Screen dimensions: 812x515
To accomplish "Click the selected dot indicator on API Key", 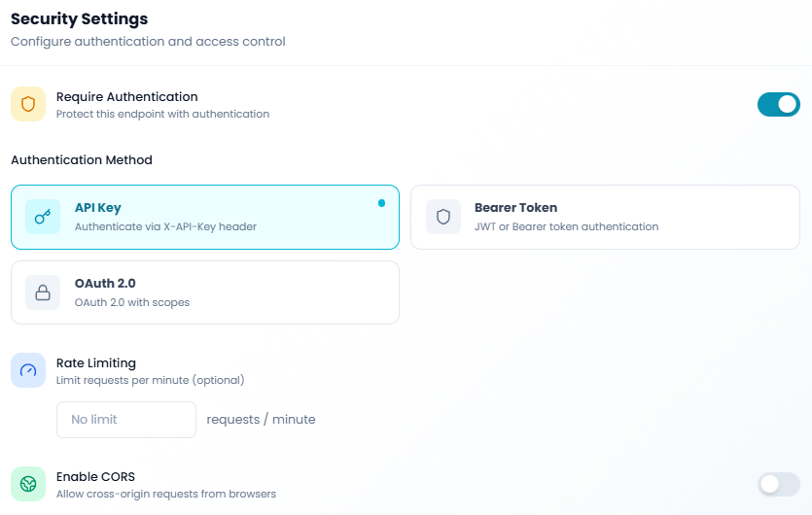I will click(381, 203).
